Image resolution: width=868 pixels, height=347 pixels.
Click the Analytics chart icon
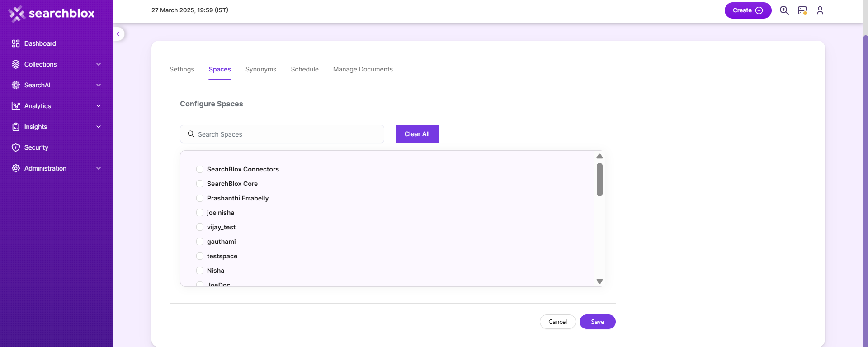pos(16,106)
